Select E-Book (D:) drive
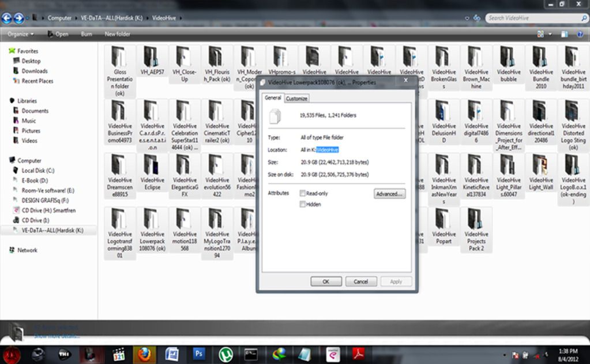The image size is (590, 364). pos(35,181)
